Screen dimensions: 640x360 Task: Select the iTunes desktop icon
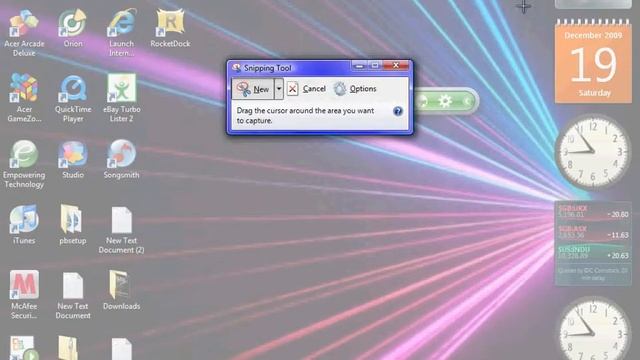[x=24, y=225]
